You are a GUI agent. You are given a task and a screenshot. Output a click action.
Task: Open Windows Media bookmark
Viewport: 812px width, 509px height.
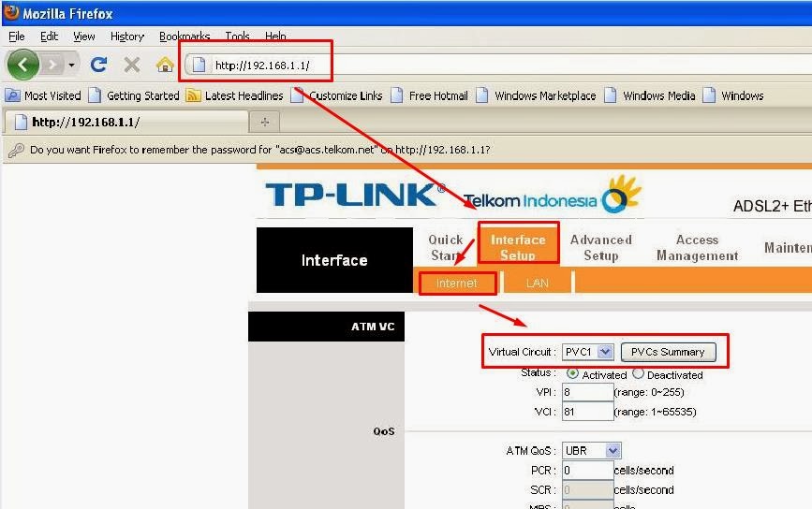[649, 95]
